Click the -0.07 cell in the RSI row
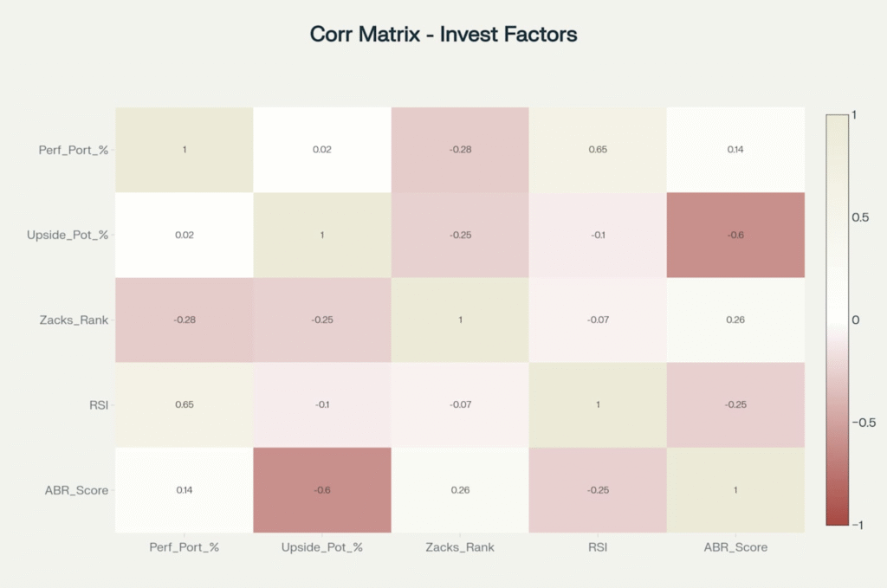 [x=459, y=404]
